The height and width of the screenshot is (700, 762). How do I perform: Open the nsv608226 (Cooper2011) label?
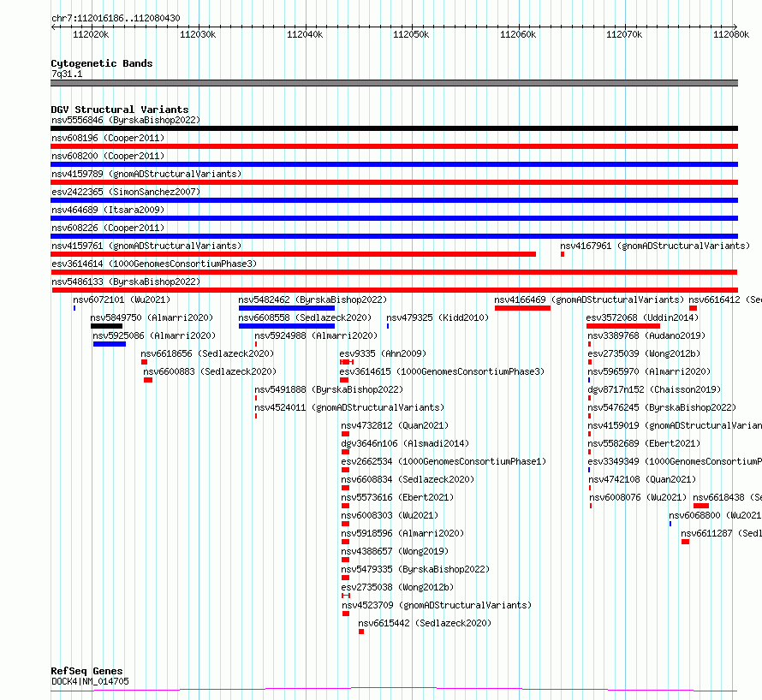click(x=108, y=228)
